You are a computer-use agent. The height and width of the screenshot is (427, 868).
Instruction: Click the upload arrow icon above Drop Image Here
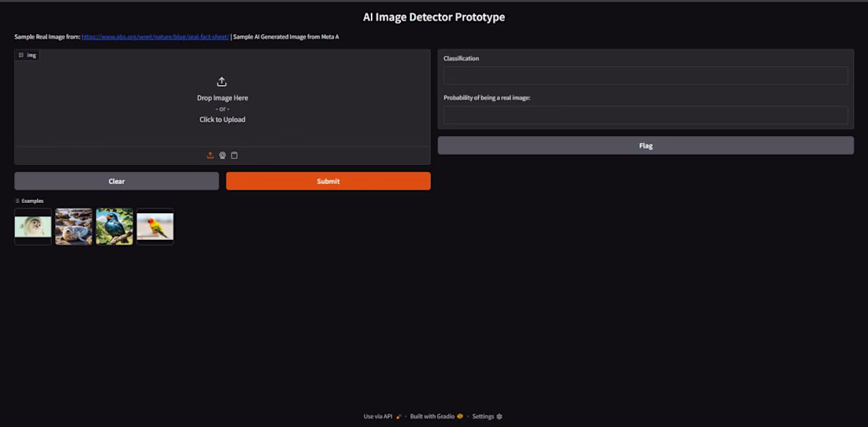coord(222,82)
